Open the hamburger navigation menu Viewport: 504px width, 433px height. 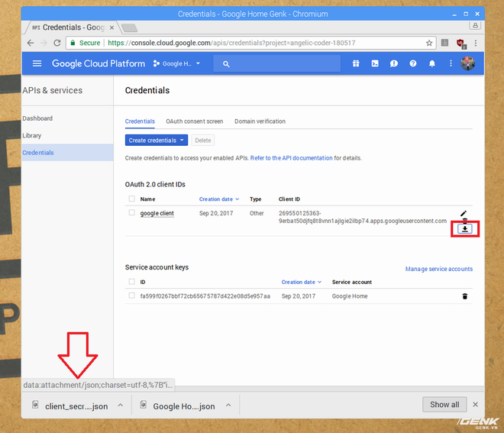37,63
